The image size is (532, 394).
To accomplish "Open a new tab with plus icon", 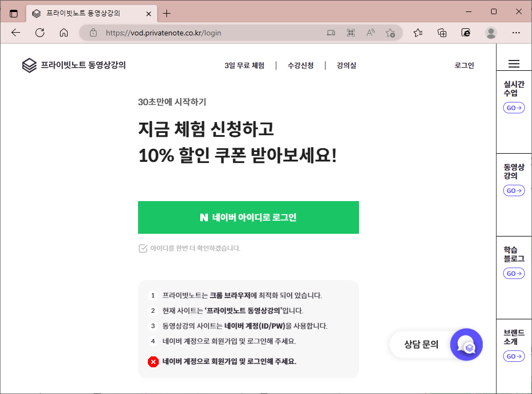I will click(166, 14).
